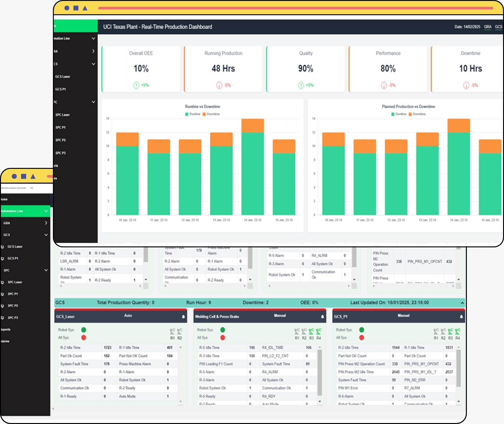Click robot R1 icon in GCS_Laser panel
Image resolution: width=504 pixels, height=424 pixels.
point(172,331)
